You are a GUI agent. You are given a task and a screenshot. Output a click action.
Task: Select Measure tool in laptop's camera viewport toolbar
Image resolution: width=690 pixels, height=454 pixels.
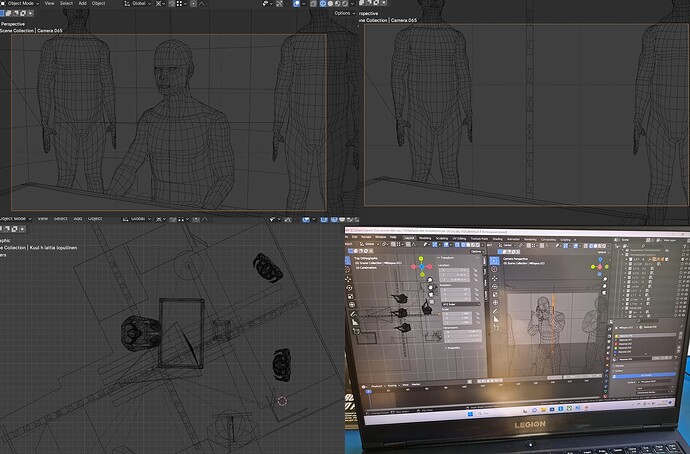pos(496,319)
